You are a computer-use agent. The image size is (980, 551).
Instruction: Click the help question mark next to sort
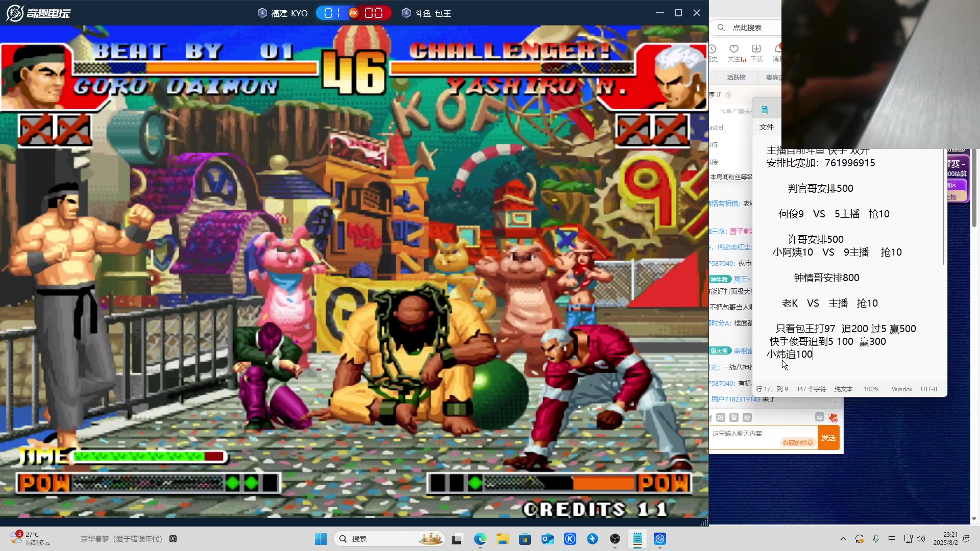728,95
